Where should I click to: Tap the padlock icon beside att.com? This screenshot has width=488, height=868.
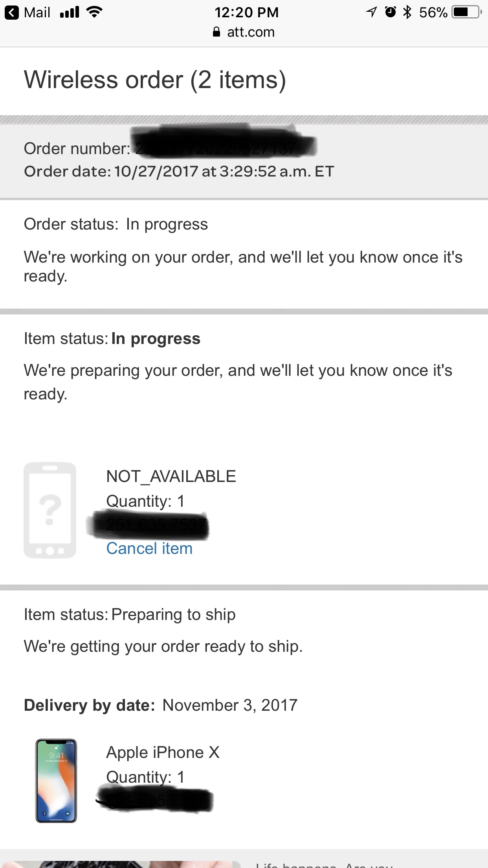(x=216, y=32)
